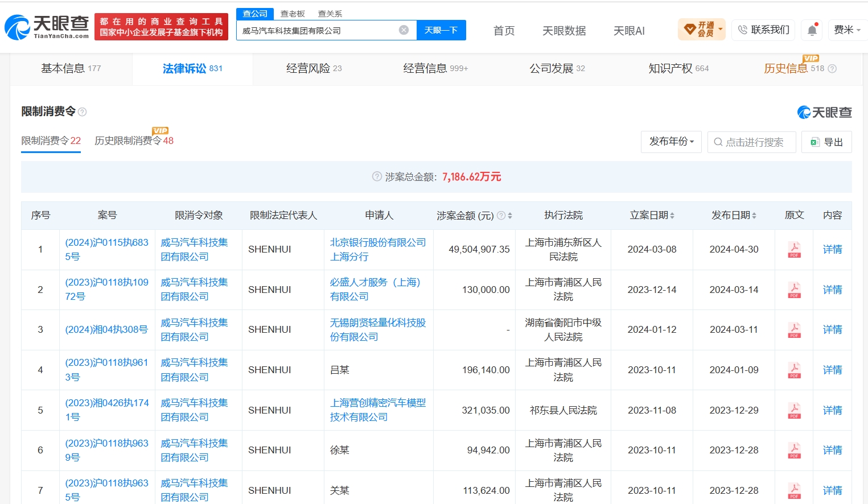Switch to the 公司发展 tab
Screen dimensions: 868x504
pyautogui.click(x=557, y=69)
